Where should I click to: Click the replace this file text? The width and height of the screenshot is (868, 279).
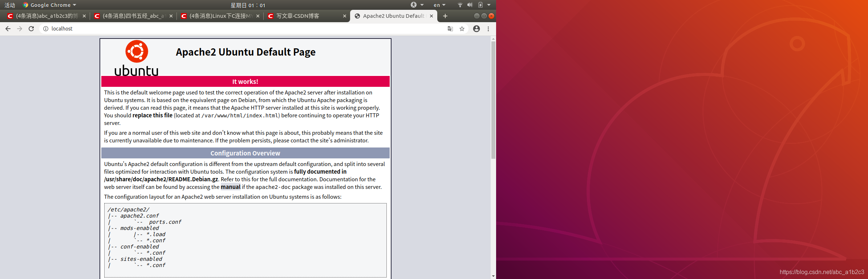point(153,116)
